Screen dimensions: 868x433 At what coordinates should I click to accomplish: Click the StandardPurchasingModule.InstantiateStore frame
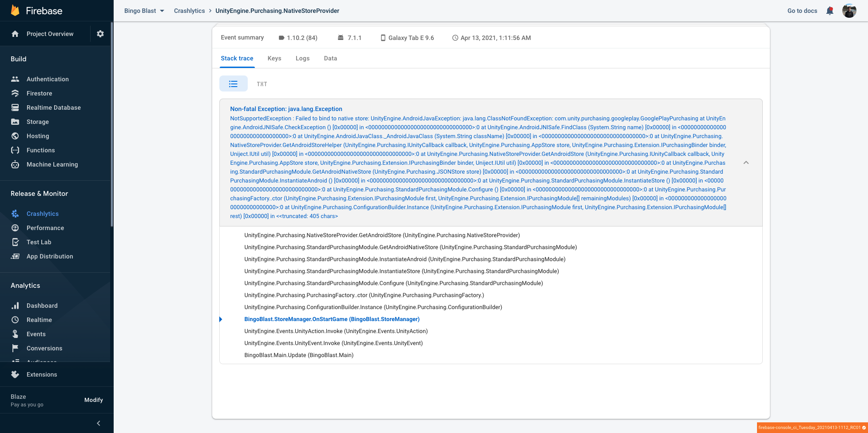402,271
